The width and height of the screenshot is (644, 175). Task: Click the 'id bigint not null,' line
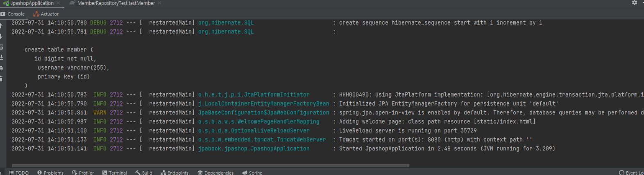[x=66, y=58]
